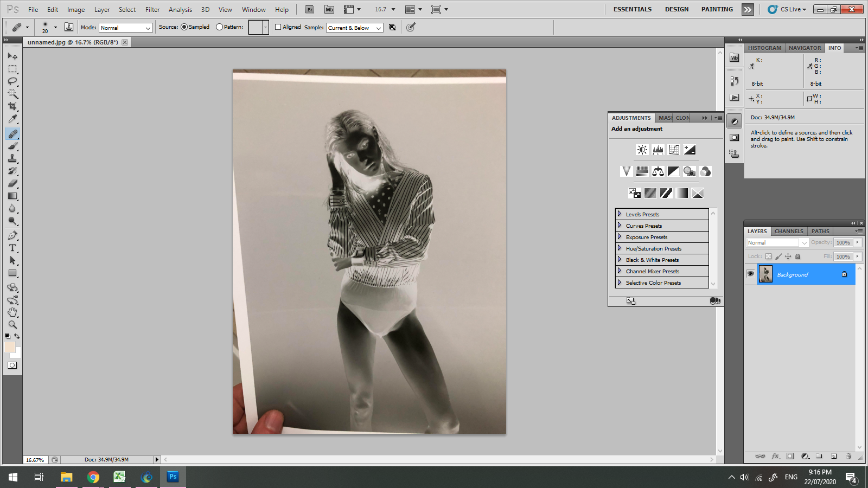Open the Filter menu
868x488 pixels.
(x=152, y=9)
